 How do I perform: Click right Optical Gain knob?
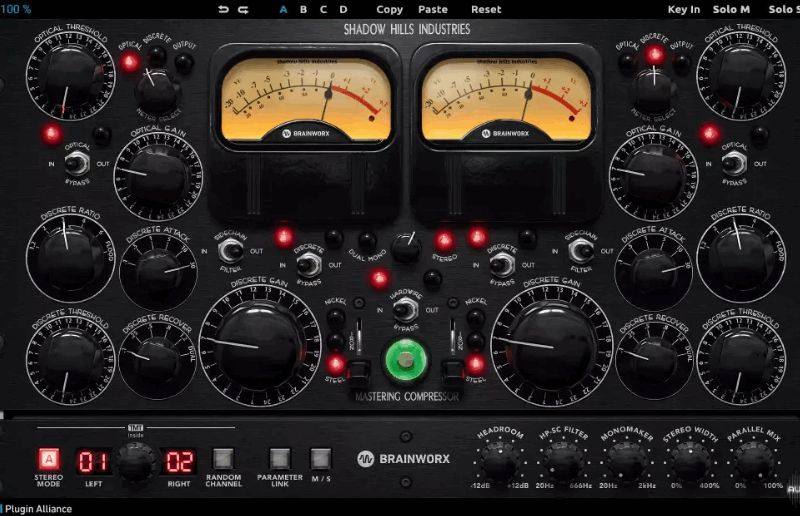coord(654,175)
